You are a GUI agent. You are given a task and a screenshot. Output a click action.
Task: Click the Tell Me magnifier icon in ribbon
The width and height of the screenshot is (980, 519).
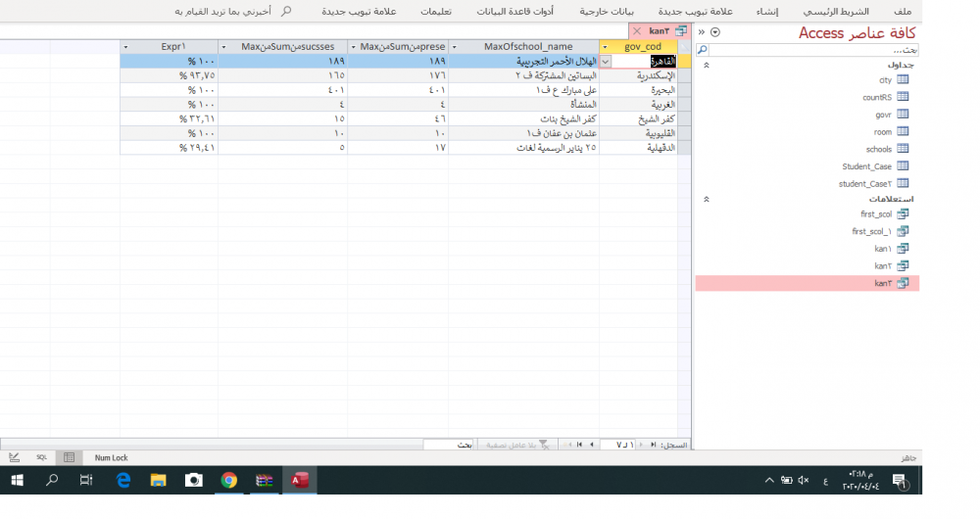286,11
